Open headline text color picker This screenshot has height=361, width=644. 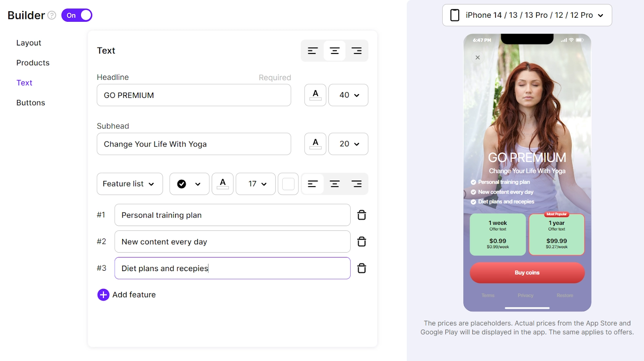(315, 95)
